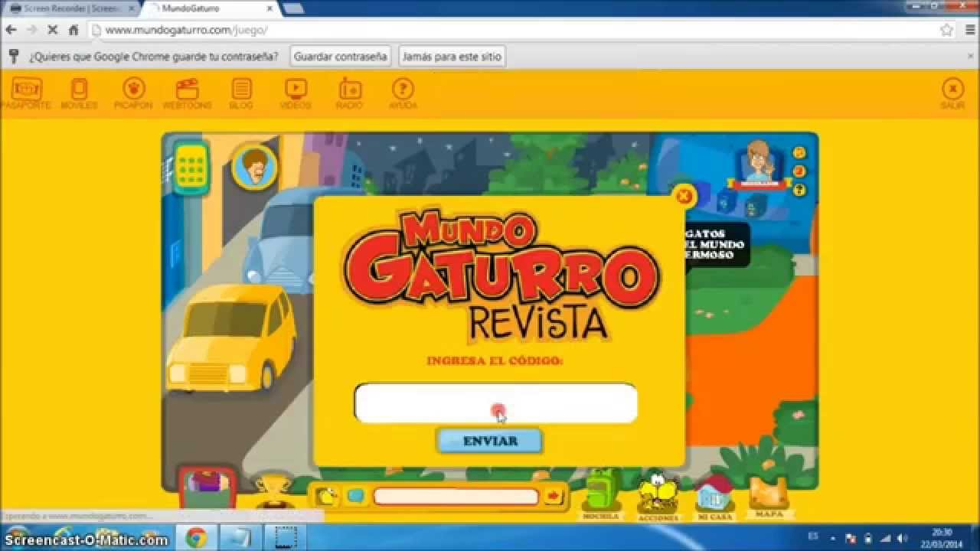Close the Revista code popup
This screenshot has width=980, height=551.
[x=684, y=196]
